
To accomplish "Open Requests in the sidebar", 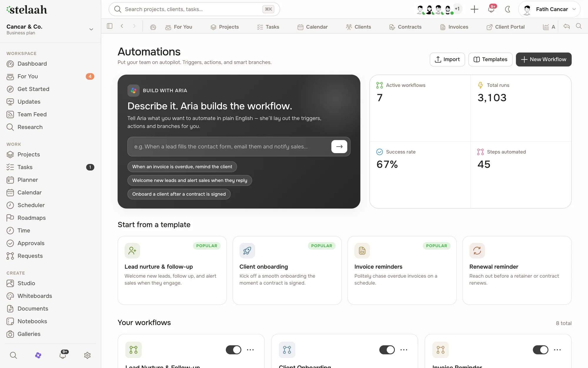I will click(x=50, y=256).
